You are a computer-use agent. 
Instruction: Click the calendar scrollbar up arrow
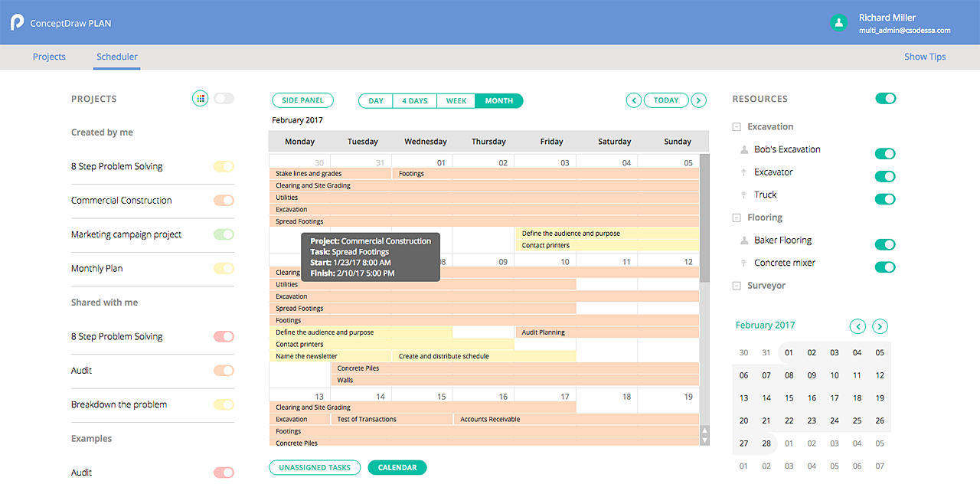(x=705, y=431)
